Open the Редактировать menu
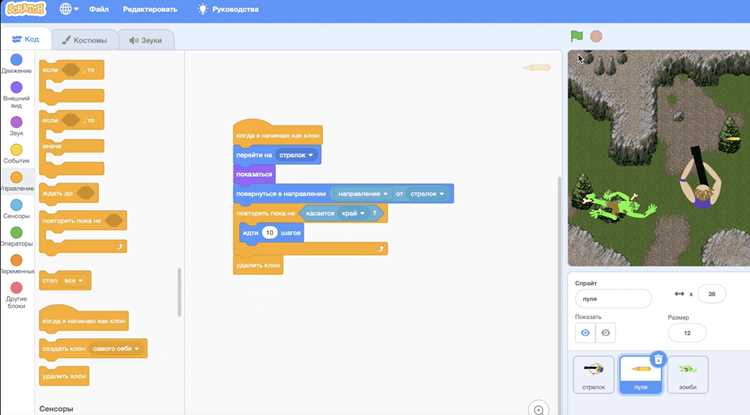 click(x=150, y=9)
